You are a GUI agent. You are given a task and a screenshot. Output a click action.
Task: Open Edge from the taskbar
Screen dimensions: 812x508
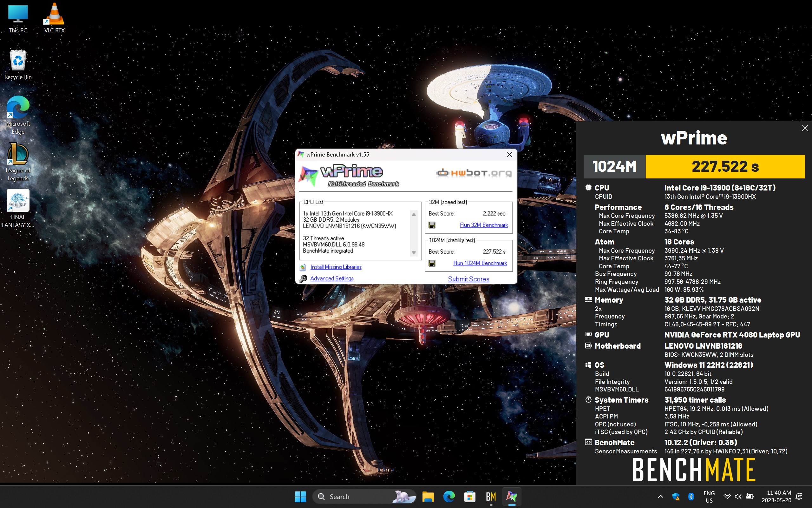[449, 497]
